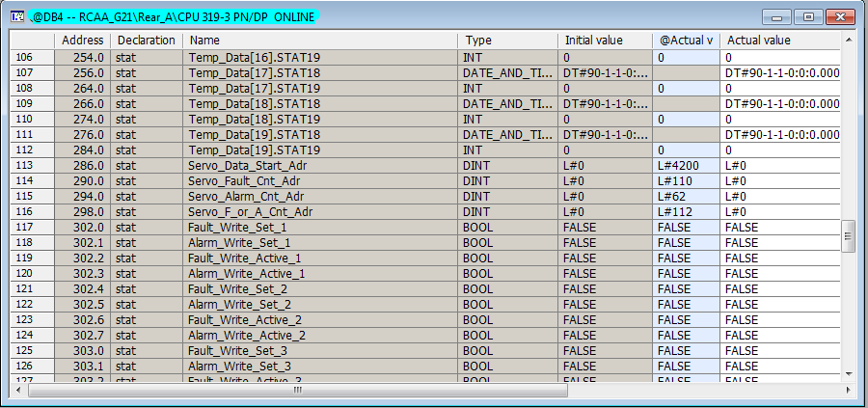This screenshot has width=868, height=408.
Task: Select row number 106
Action: tap(33, 57)
